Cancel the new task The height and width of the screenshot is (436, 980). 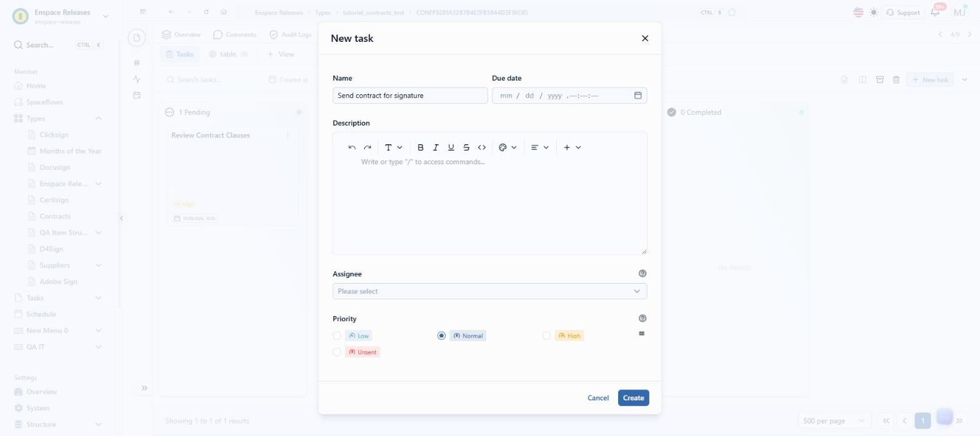pyautogui.click(x=598, y=398)
